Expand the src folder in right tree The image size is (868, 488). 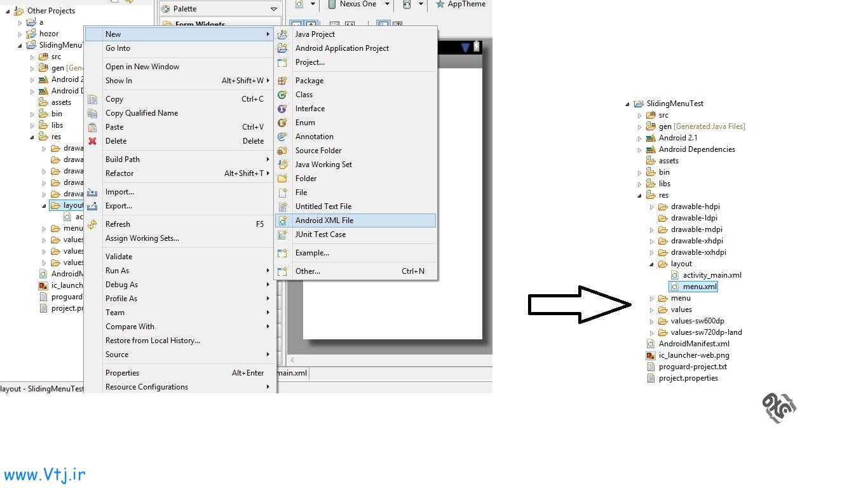pos(640,116)
